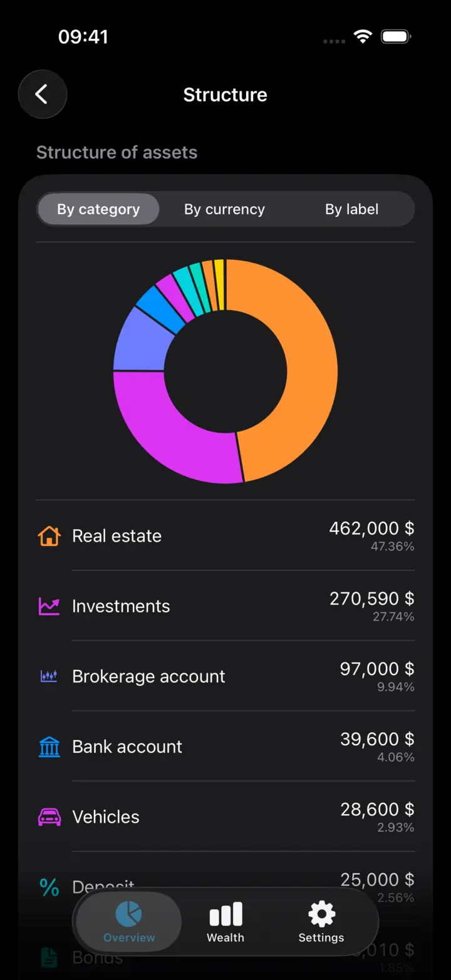
Task: Switch to By category segment
Action: tap(98, 209)
